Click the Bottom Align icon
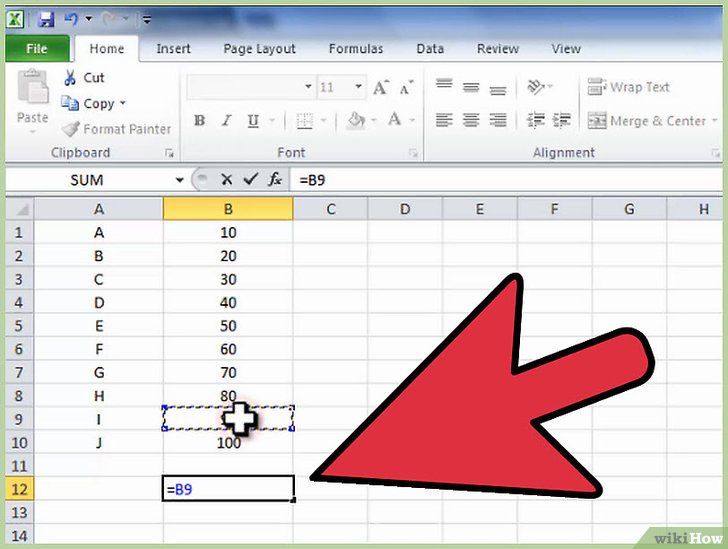 498,89
